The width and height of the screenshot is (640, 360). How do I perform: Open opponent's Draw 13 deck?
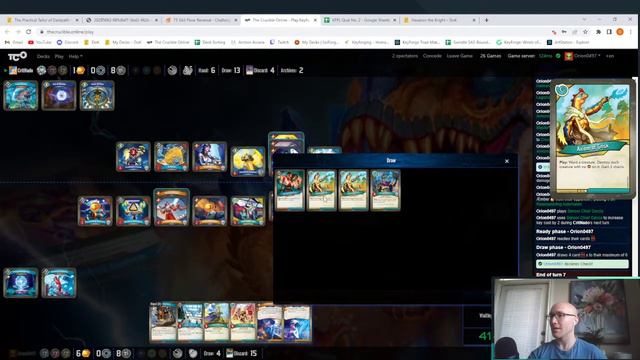coord(231,70)
